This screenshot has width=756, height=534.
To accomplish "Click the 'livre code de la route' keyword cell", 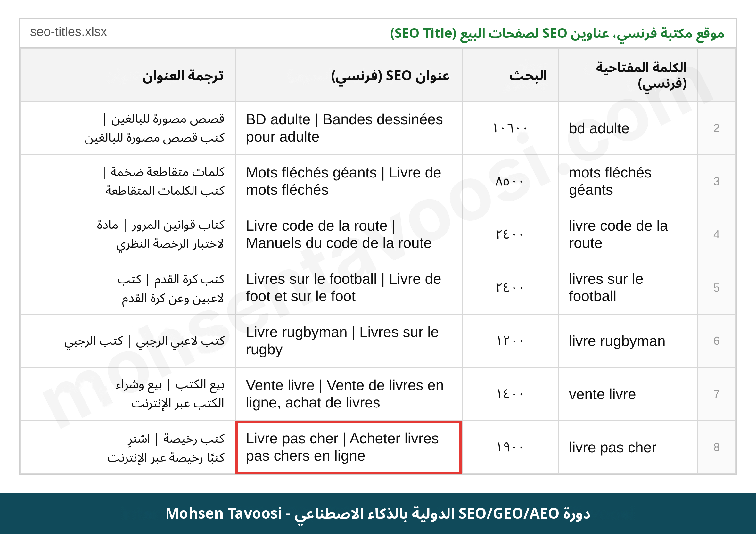I will (628, 234).
